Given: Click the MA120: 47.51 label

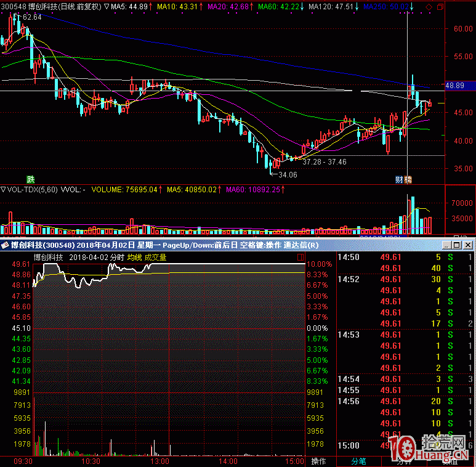Looking at the screenshot, I should (x=331, y=6).
